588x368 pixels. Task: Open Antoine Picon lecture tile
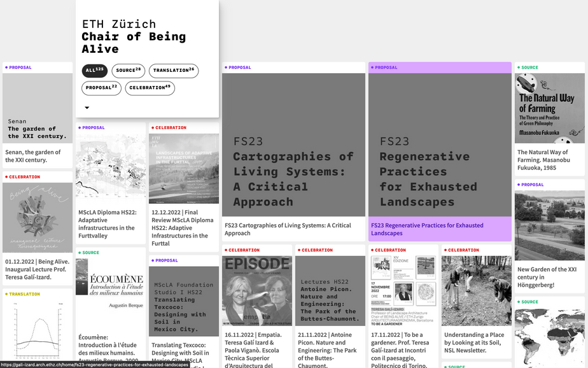pos(330,290)
